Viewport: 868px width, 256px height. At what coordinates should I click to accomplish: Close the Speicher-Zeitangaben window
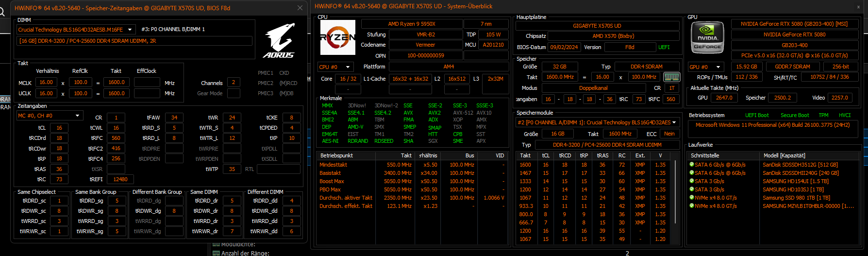(x=300, y=8)
